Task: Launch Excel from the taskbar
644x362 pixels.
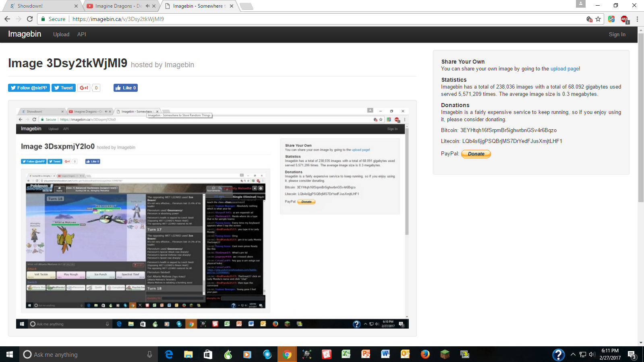Action: (346, 354)
